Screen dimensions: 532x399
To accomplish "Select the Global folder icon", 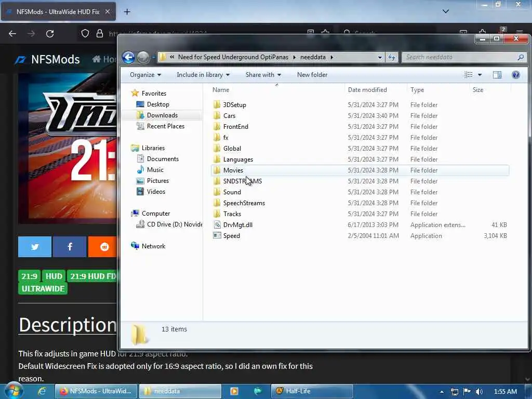I will click(x=217, y=148).
